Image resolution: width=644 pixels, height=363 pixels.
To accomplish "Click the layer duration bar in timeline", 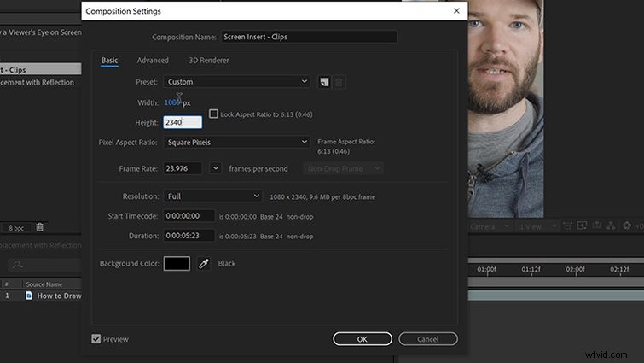I will click(556, 296).
